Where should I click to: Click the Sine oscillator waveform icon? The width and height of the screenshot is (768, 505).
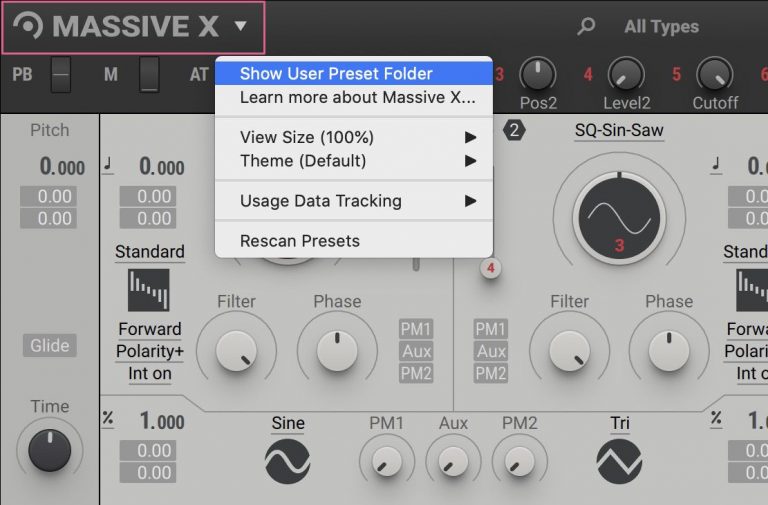point(288,461)
